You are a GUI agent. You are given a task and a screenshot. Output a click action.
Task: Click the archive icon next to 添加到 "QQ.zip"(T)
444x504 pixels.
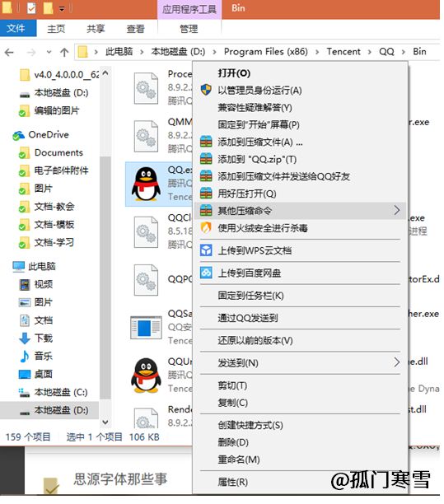pos(206,159)
